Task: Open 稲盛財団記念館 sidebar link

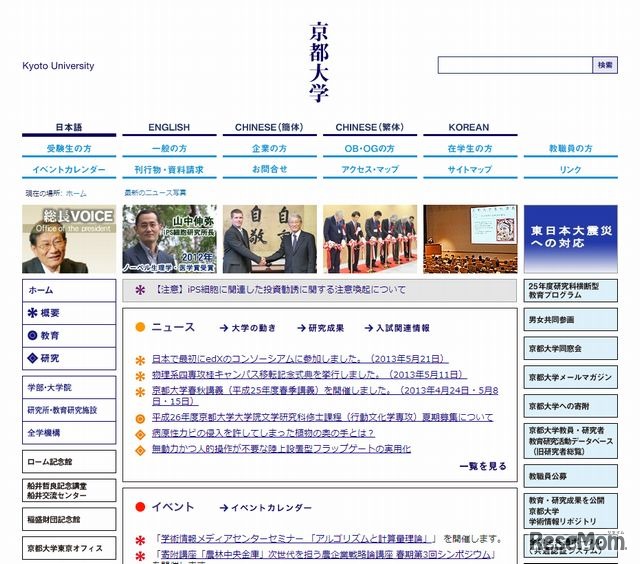Action: click(x=69, y=519)
